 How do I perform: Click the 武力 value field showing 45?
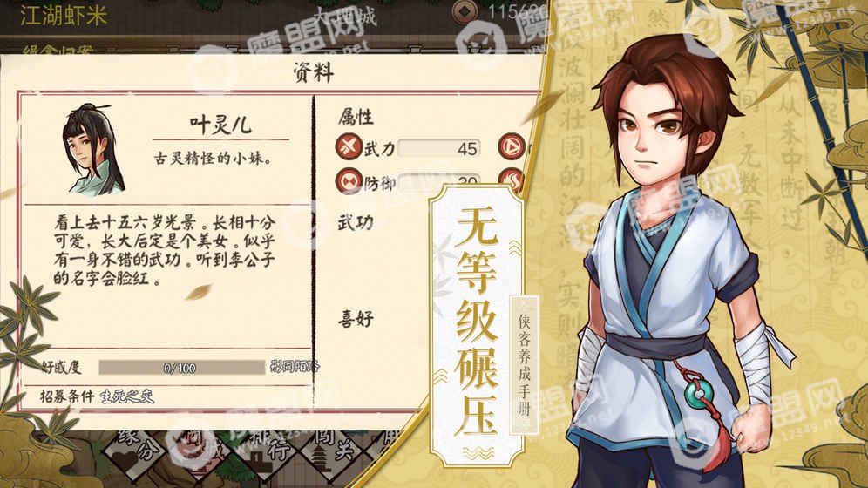tap(438, 148)
